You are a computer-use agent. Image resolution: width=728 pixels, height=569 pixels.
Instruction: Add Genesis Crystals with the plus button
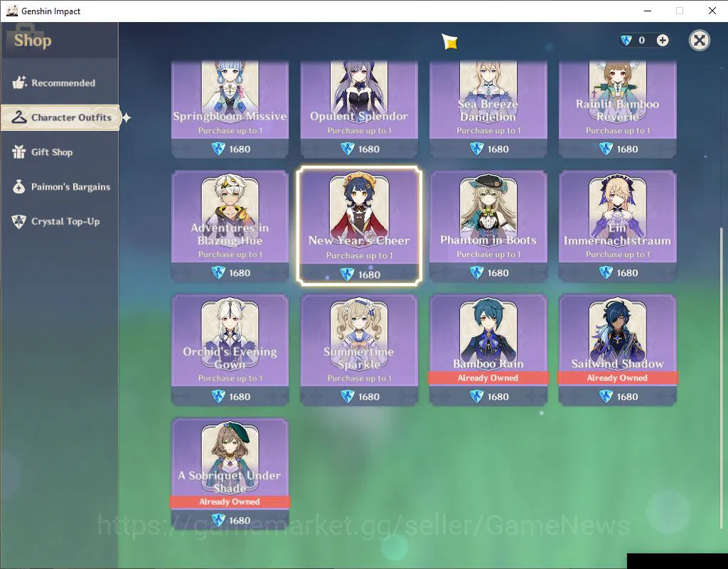click(663, 41)
